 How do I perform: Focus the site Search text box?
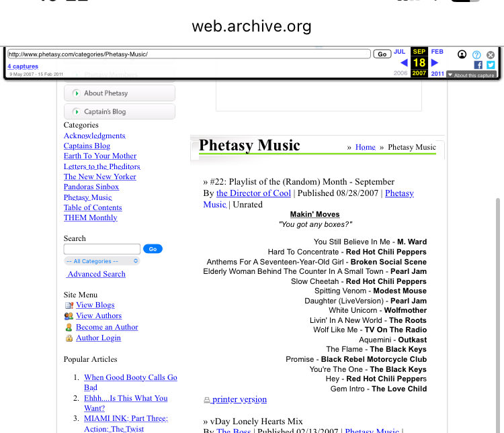pos(102,249)
